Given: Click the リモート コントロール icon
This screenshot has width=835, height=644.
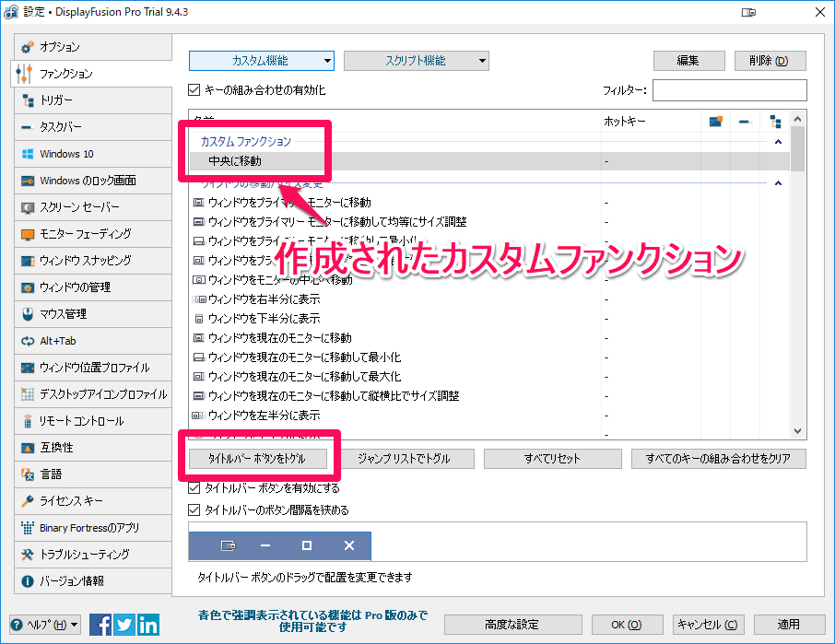Looking at the screenshot, I should tap(28, 422).
